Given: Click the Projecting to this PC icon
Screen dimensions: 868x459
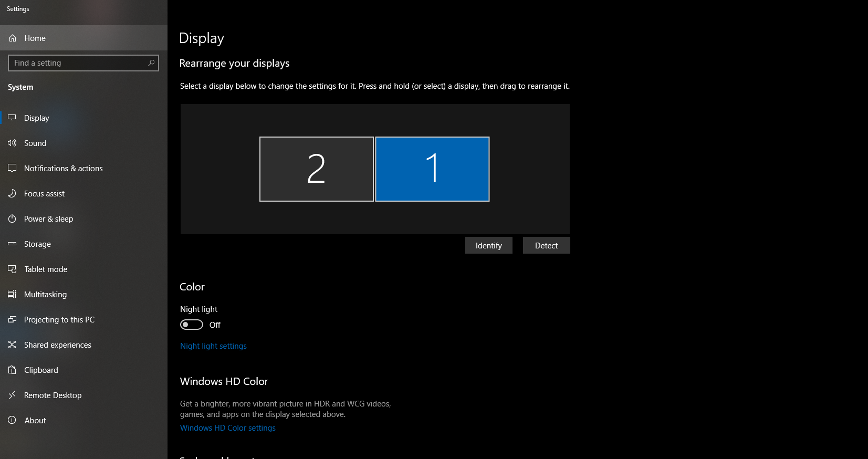Looking at the screenshot, I should 12,320.
